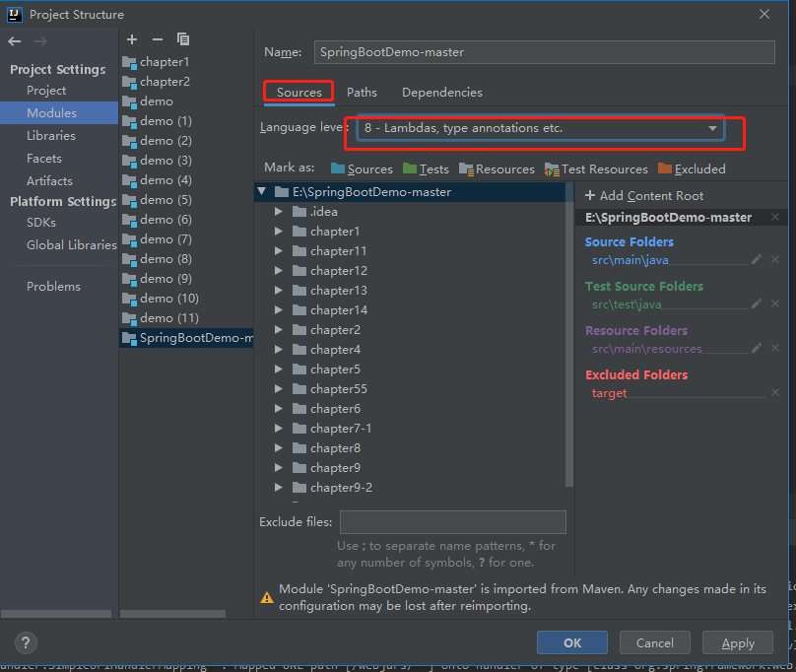Remove selected module with minus icon
The image size is (796, 672).
(x=158, y=39)
